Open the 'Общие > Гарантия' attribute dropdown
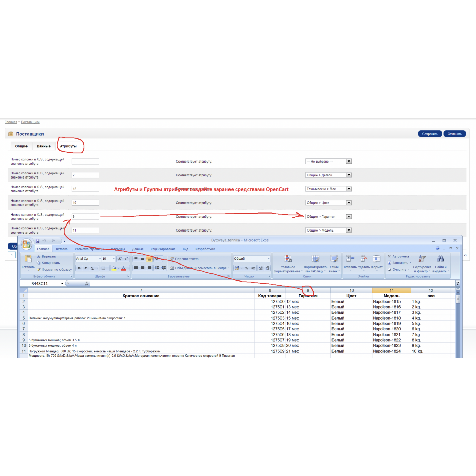The height and width of the screenshot is (476, 476). click(349, 217)
